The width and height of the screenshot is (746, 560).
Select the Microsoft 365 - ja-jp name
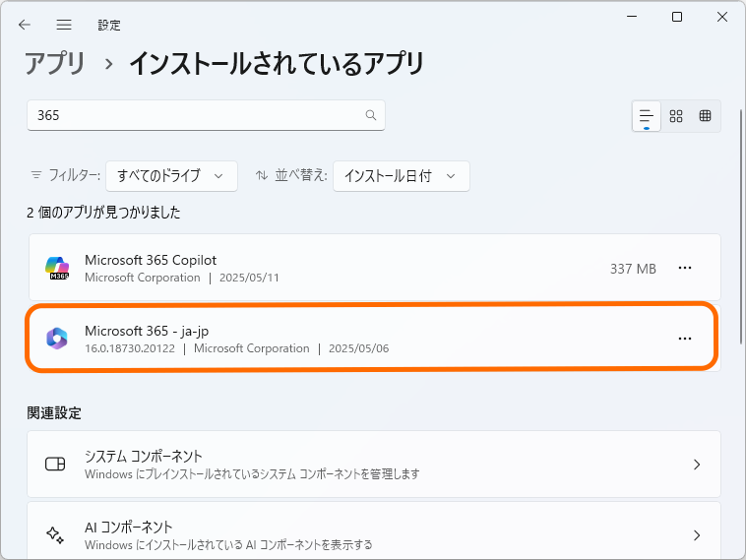tap(147, 331)
